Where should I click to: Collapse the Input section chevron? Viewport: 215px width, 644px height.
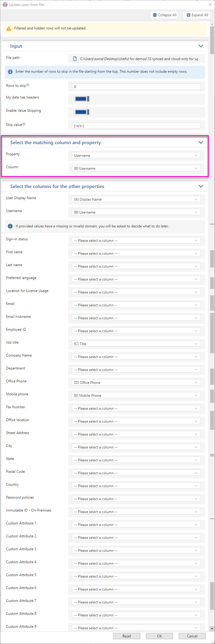(x=201, y=46)
